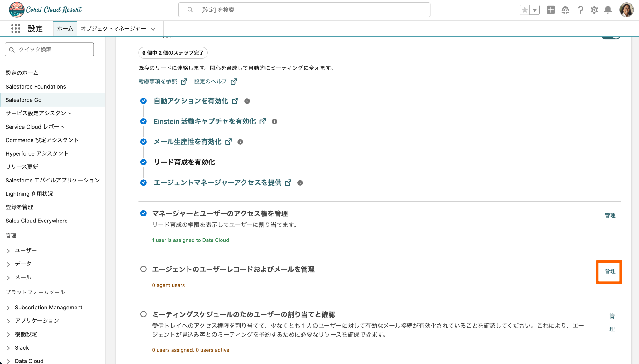The image size is (639, 364).
Task: Click the empty circle for エージェントのユーザーレコード step
Action: click(x=143, y=269)
